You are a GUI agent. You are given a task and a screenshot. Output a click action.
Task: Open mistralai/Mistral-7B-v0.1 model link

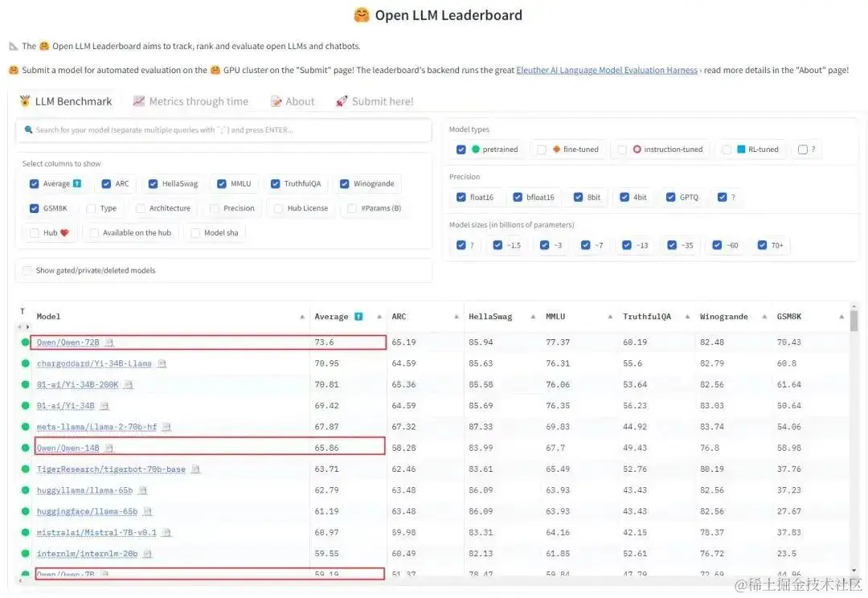click(97, 533)
